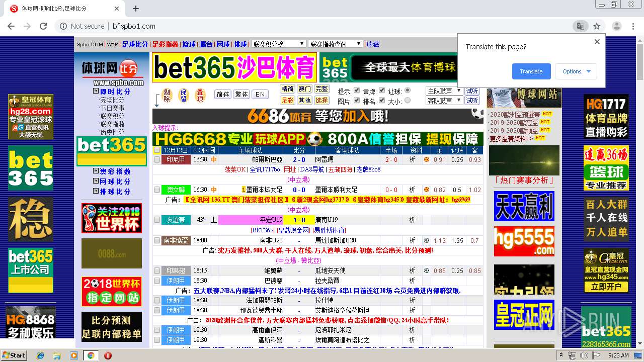Click the 试听 button beside 主队鼓声
This screenshot has width=644, height=362.
(472, 91)
